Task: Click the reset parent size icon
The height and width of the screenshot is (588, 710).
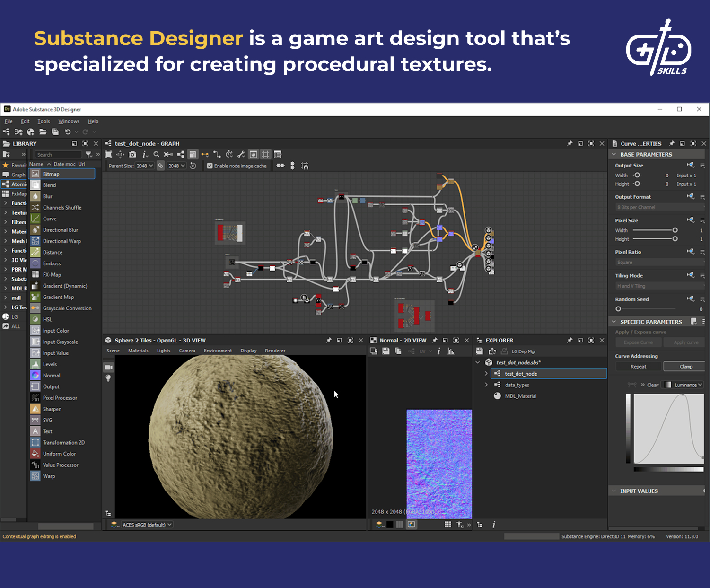Action: (193, 166)
